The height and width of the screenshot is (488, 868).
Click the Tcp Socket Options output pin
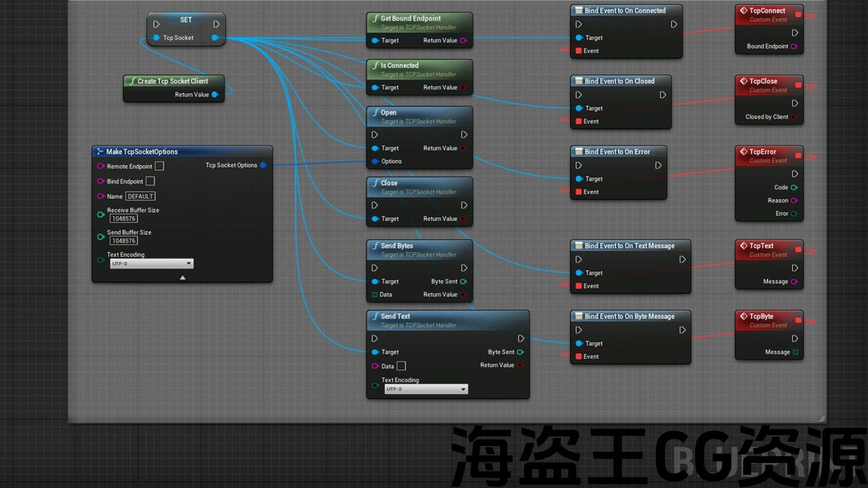263,165
